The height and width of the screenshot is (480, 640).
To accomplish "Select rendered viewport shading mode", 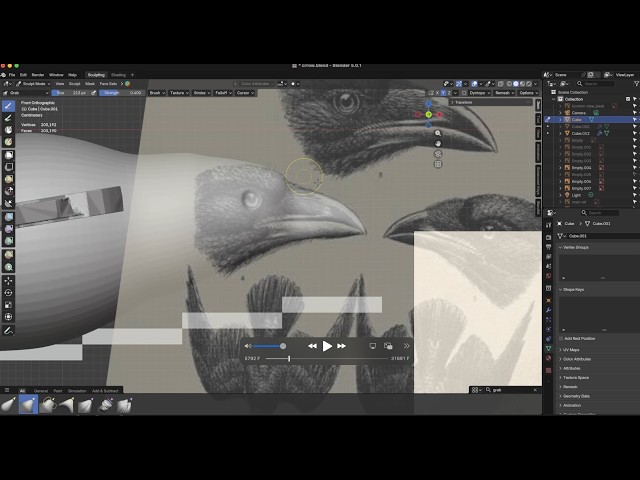I will 529,84.
